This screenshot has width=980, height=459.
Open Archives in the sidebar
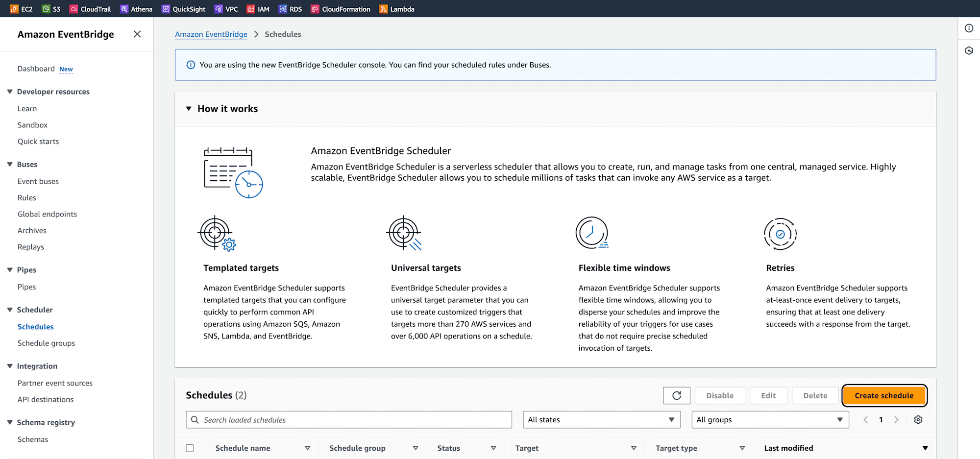tap(32, 231)
